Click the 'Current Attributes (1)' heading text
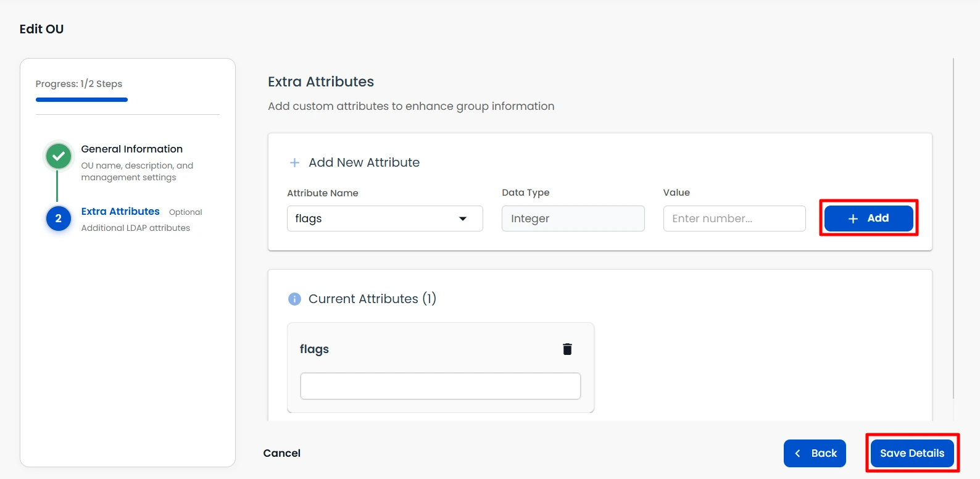Screen dimensions: 980x479 coord(372,299)
